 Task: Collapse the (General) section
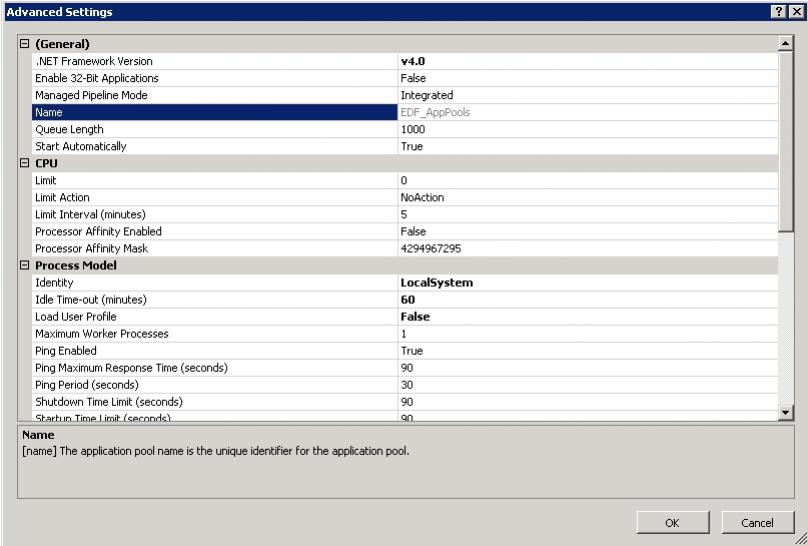(24, 44)
